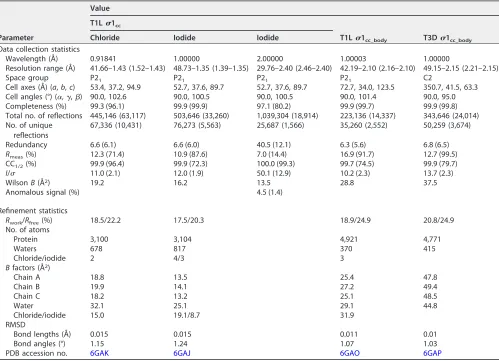Screen dimensions: 499x361
Task: Open the 6GAO PDB accession link
Action: pyautogui.click(x=350, y=353)
